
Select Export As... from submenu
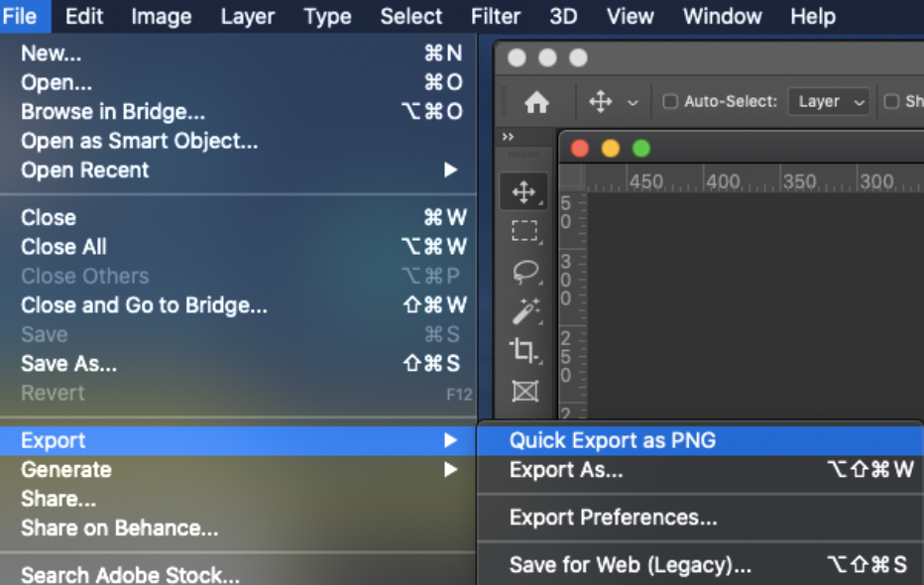click(x=700, y=470)
